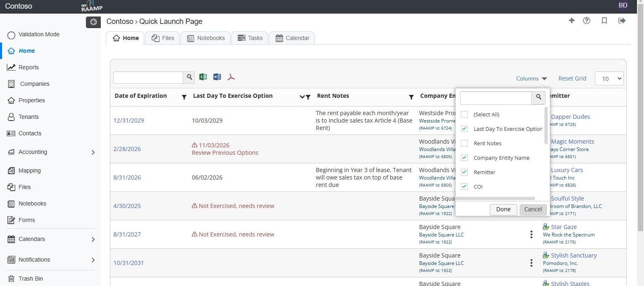Focus the column search input field
This screenshot has height=286, width=644.
(x=496, y=97)
